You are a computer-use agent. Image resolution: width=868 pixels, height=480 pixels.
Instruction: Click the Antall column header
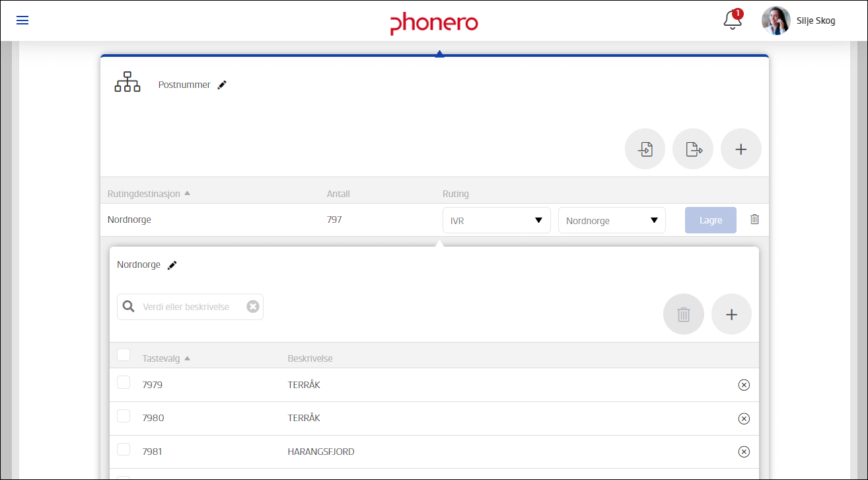click(338, 194)
